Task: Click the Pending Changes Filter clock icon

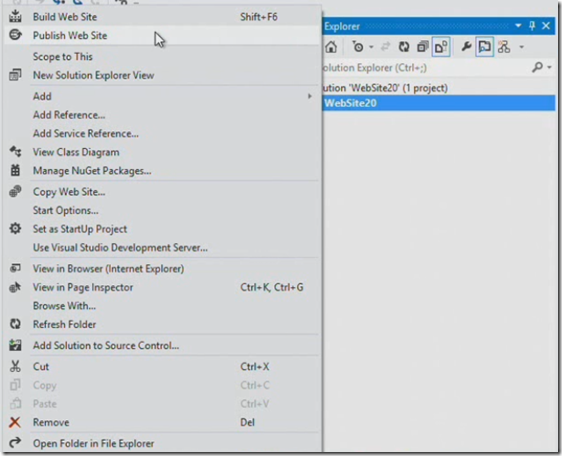Action: [358, 47]
